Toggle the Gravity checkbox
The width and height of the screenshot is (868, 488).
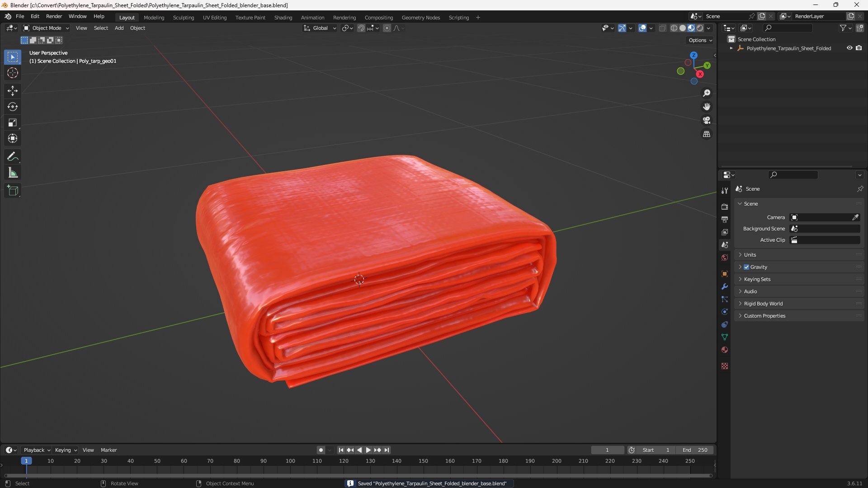coord(746,267)
